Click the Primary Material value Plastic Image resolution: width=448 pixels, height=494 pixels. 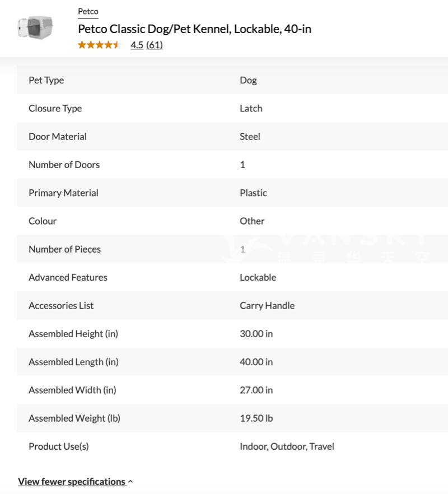[253, 193]
